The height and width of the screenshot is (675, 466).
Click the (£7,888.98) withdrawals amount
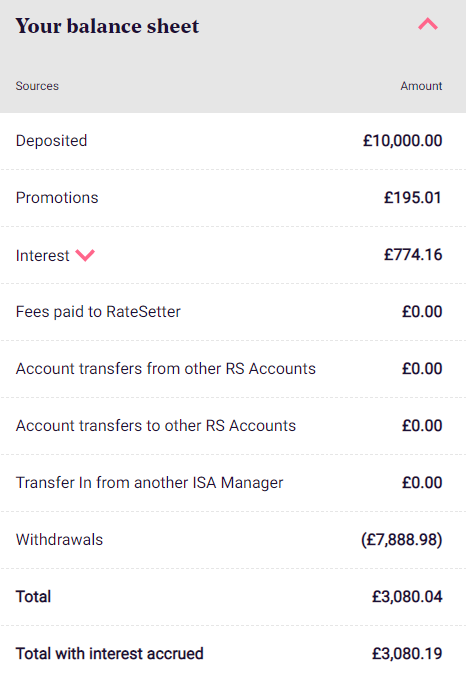tap(401, 539)
